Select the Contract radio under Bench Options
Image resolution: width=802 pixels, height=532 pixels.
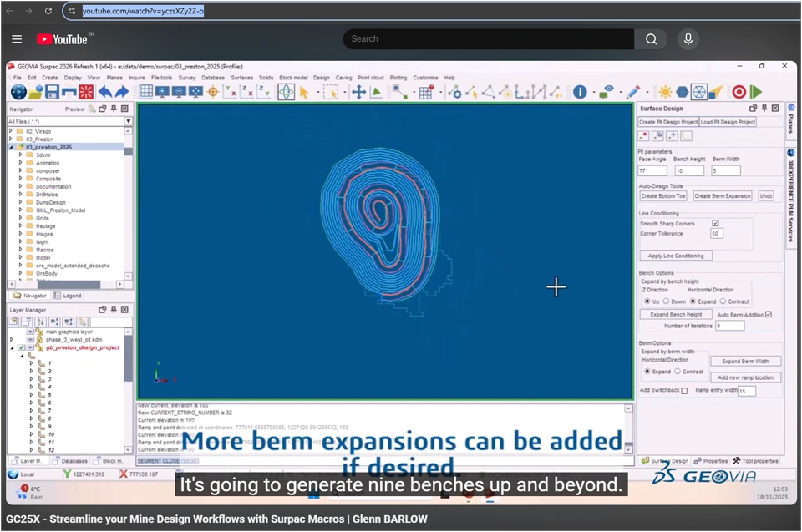pos(723,301)
